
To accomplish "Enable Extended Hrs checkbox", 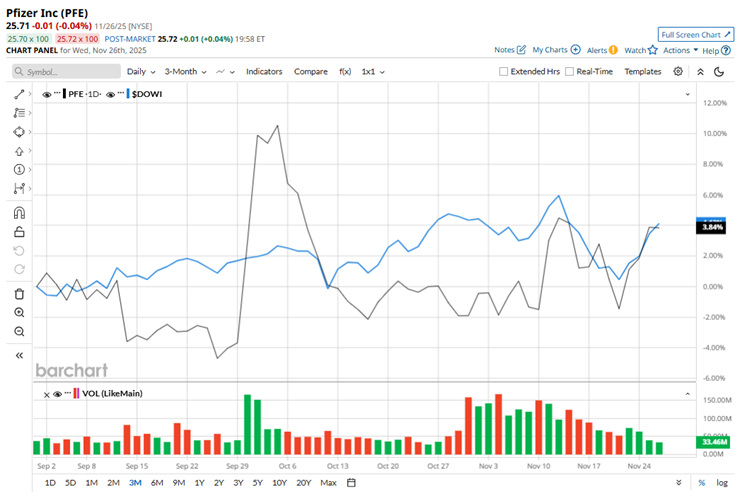I will tap(504, 71).
